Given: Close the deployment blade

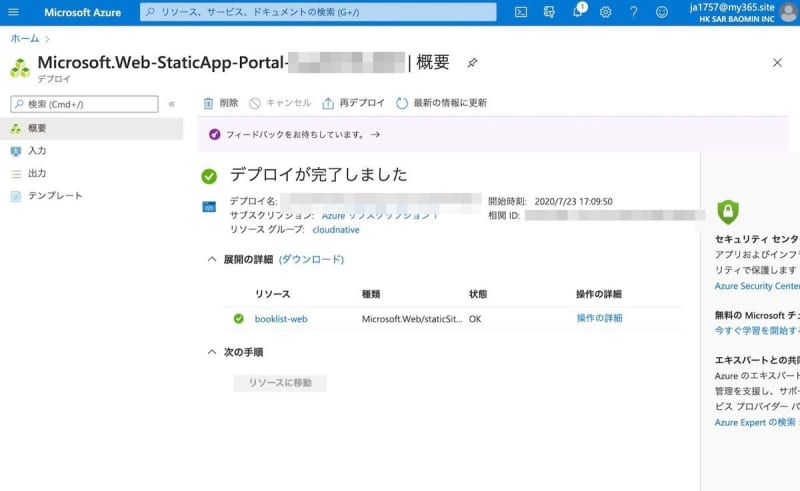Looking at the screenshot, I should tap(777, 62).
